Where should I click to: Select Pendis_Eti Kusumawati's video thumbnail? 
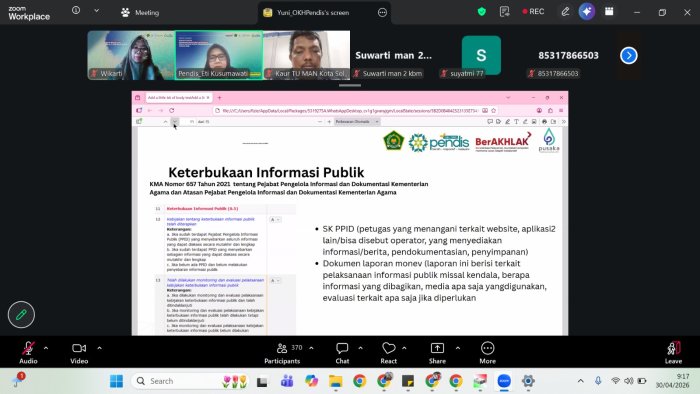(219, 55)
